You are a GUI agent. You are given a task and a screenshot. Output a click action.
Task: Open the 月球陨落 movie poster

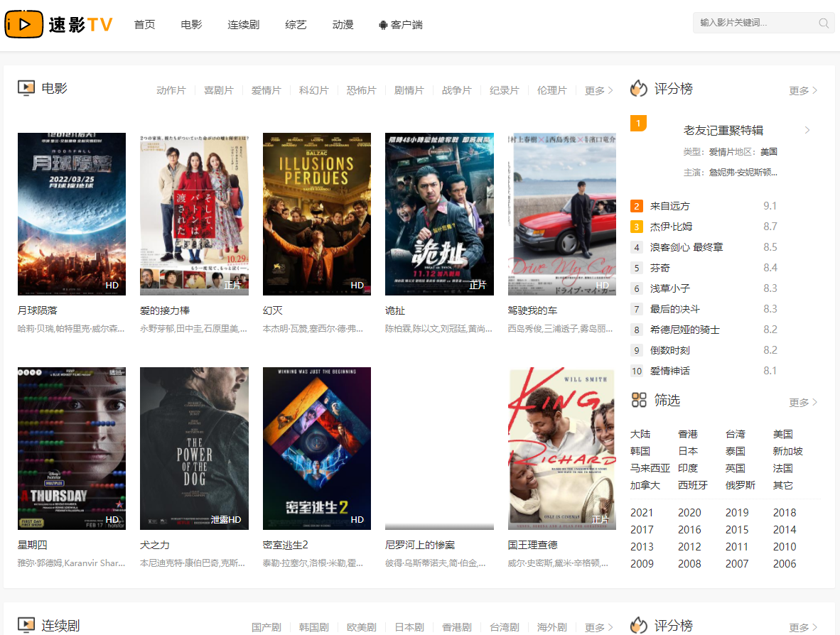(72, 215)
